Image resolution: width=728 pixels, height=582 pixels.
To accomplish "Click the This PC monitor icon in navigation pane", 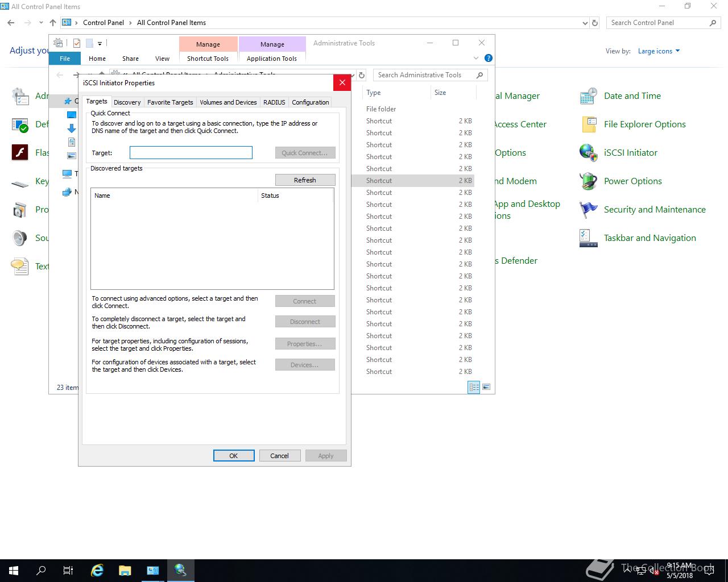I will tap(67, 174).
